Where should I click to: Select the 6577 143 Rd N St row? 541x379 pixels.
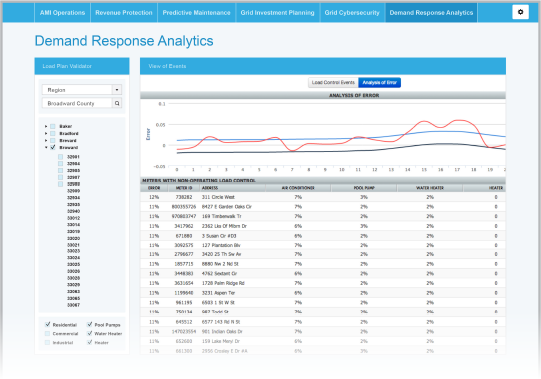(x=323, y=322)
